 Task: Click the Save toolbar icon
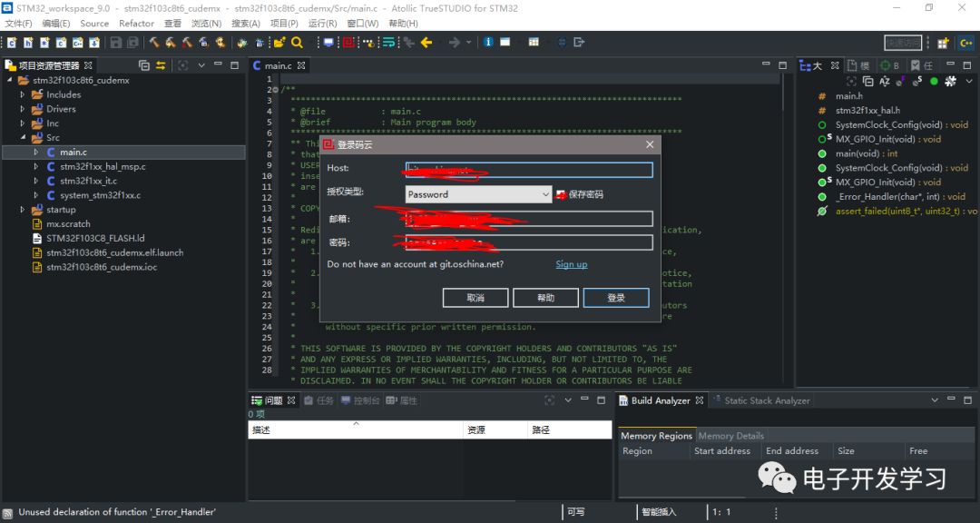(x=116, y=43)
